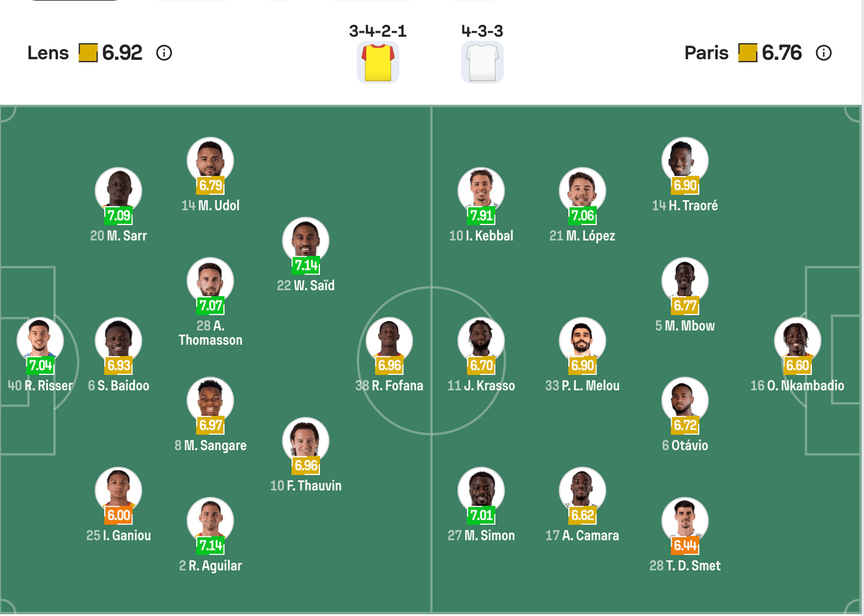Click the Paris team name
This screenshot has height=616, width=864.
pos(706,53)
